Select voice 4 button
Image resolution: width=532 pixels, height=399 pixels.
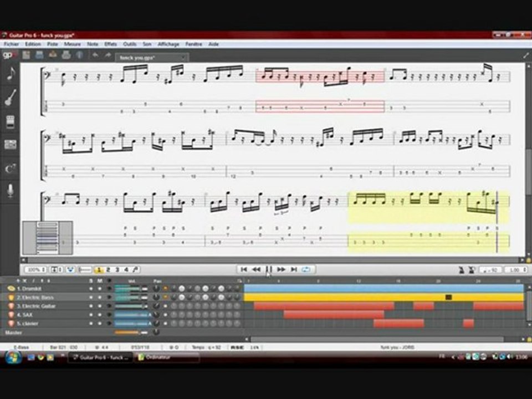126,270
